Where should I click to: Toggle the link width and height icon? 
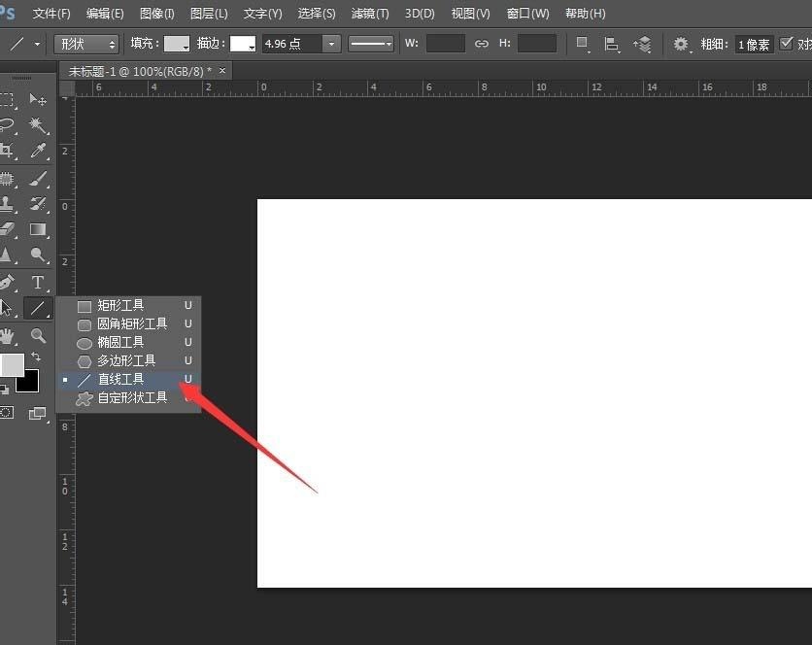click(x=482, y=44)
